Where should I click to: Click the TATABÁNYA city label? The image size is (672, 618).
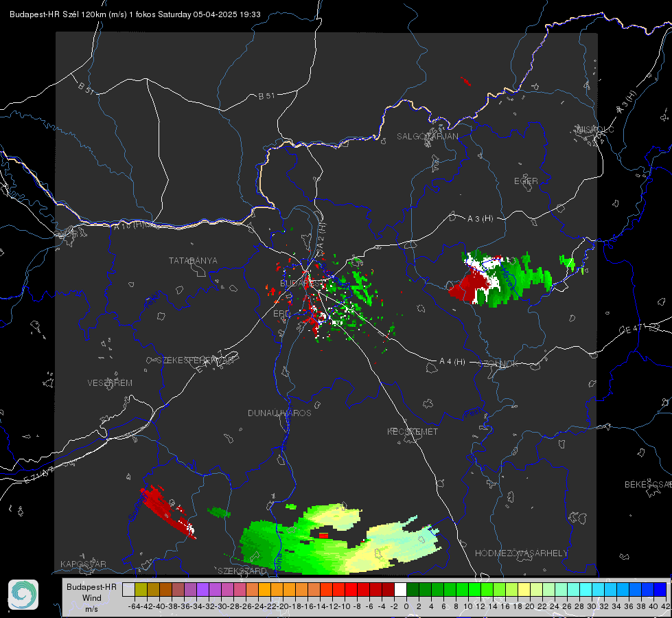193,261
